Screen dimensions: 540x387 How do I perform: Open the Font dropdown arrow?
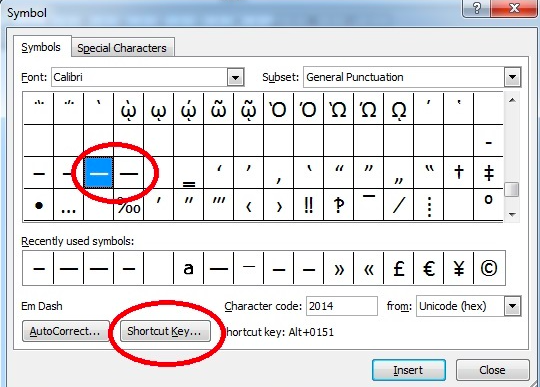pos(236,77)
